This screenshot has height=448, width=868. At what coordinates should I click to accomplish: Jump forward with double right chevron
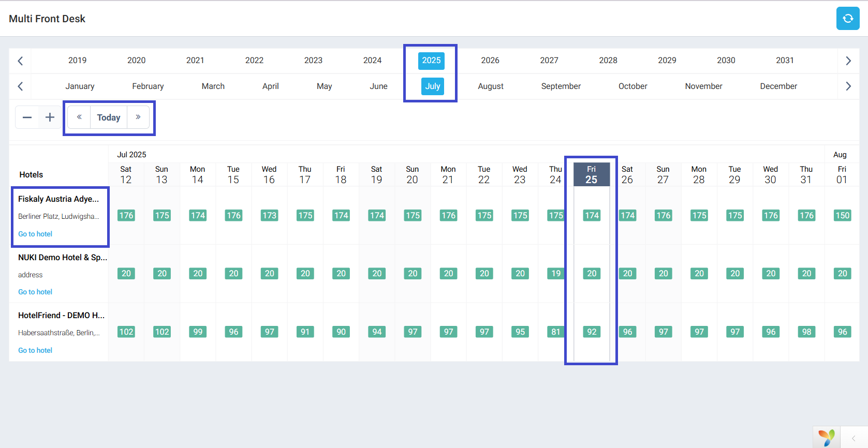[x=138, y=117]
